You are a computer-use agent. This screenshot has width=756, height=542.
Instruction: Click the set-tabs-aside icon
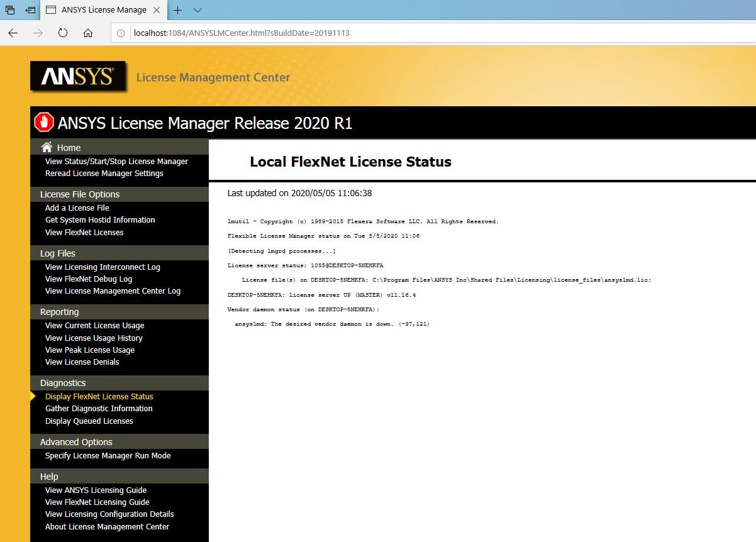tap(30, 10)
